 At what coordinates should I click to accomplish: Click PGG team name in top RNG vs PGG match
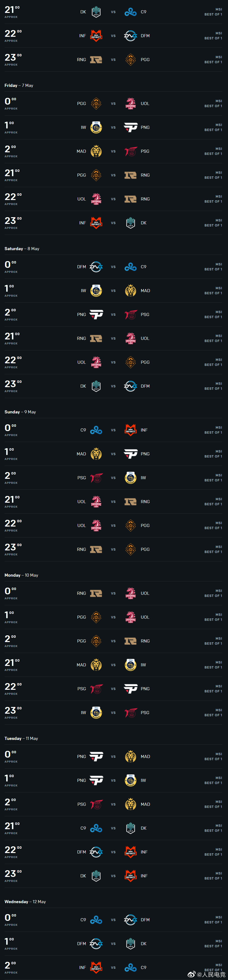pyautogui.click(x=145, y=60)
